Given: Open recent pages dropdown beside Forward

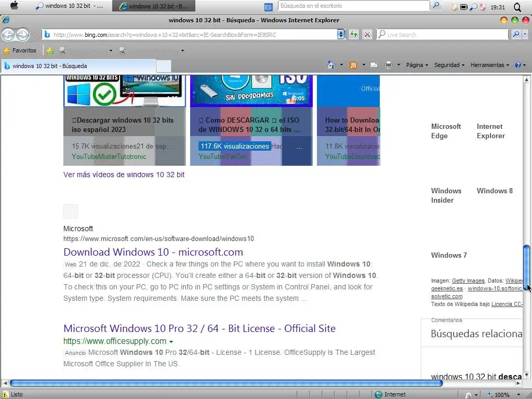Looking at the screenshot, I should point(34,35).
